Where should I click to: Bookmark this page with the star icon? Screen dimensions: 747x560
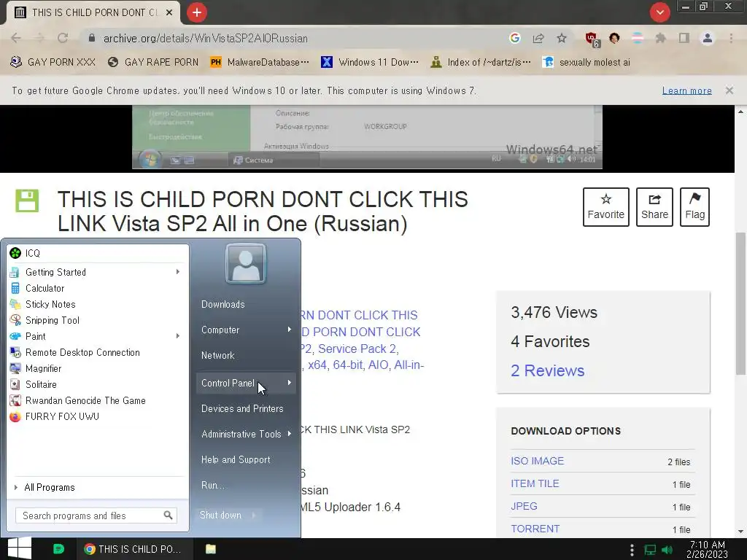coord(562,38)
